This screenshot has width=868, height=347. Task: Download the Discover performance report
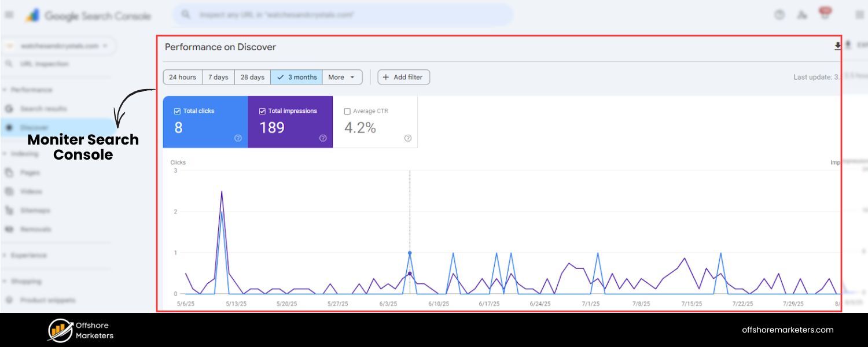(837, 46)
